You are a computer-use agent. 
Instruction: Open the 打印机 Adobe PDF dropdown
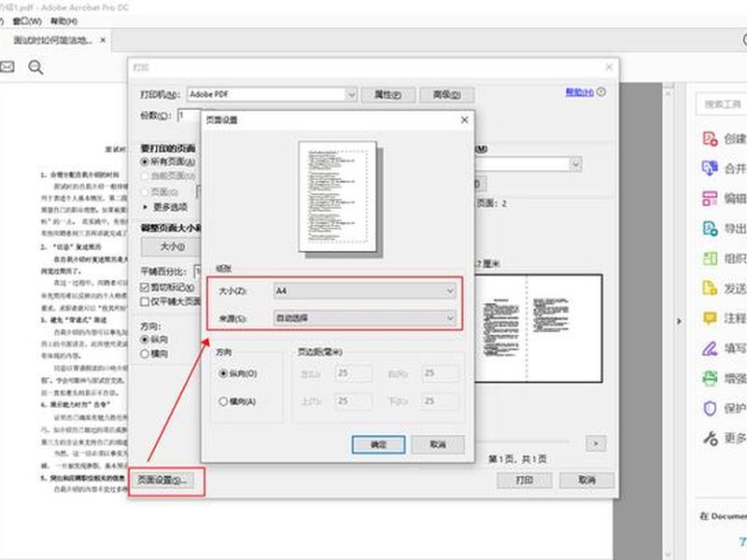pyautogui.click(x=272, y=94)
